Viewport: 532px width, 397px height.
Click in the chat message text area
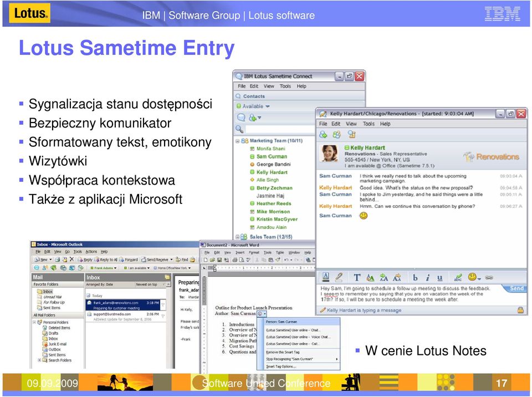pyautogui.click(x=410, y=294)
